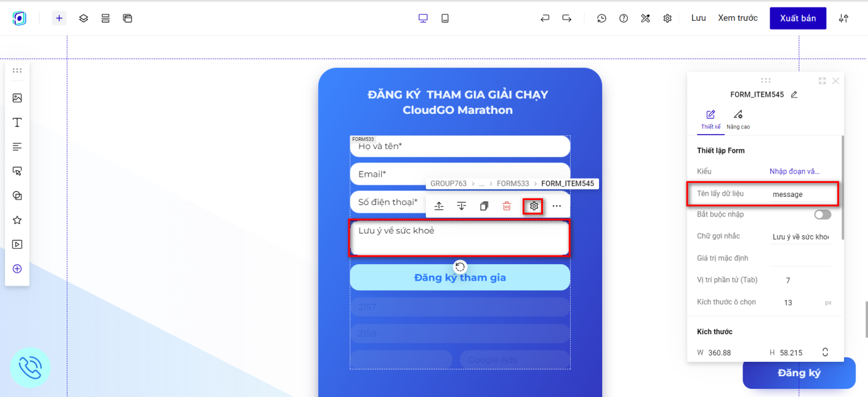Viewport: 868px width, 397px height.
Task: Click the duplicate icon in the floating toolbar
Action: [483, 206]
